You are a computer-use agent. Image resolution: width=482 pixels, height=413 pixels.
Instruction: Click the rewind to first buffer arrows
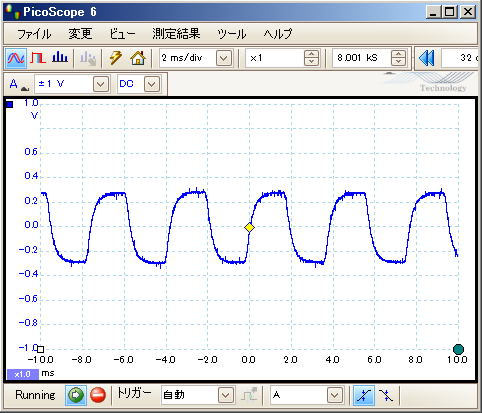(426, 58)
